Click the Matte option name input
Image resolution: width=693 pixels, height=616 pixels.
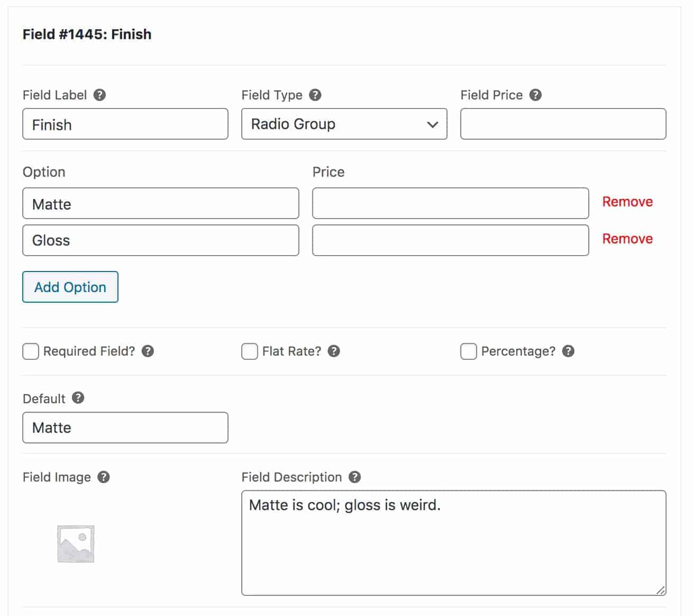[161, 203]
